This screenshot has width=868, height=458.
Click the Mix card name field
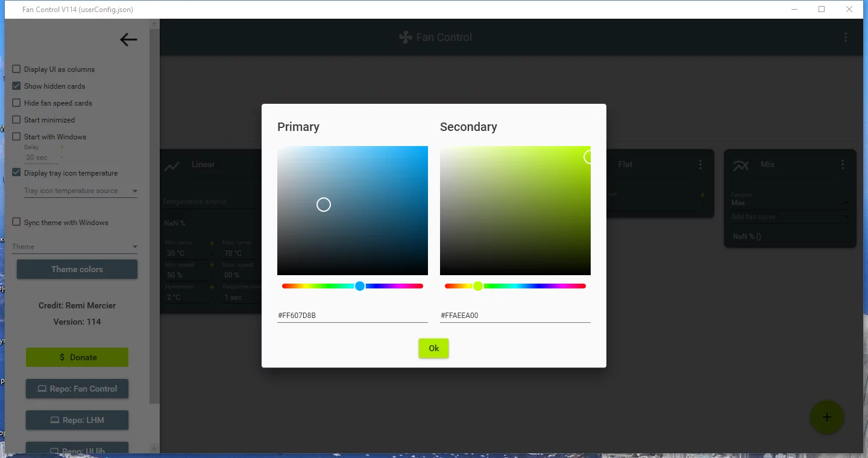click(796, 165)
